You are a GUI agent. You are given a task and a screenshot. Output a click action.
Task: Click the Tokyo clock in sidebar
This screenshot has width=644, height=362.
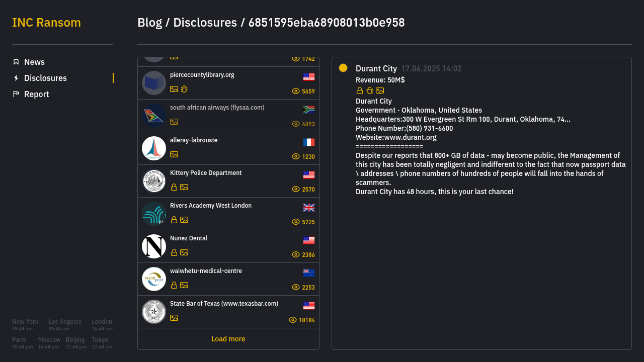pyautogui.click(x=102, y=343)
